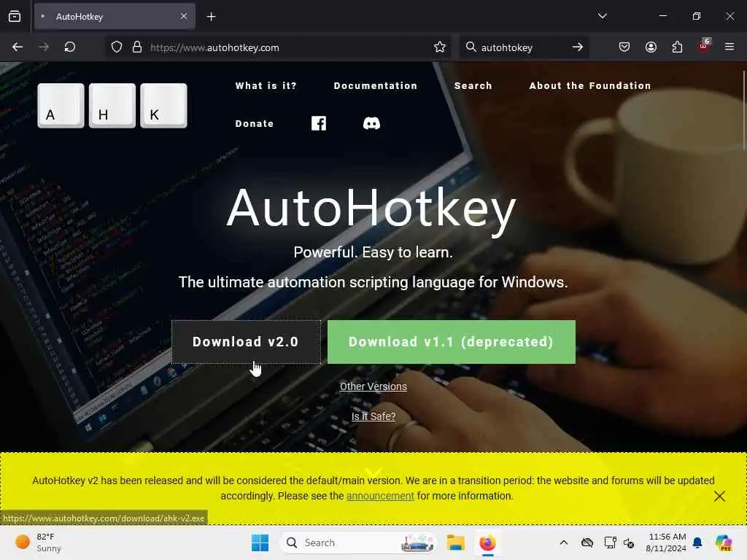Submit search with the go arrow
This screenshot has width=747, height=560.
tap(578, 47)
